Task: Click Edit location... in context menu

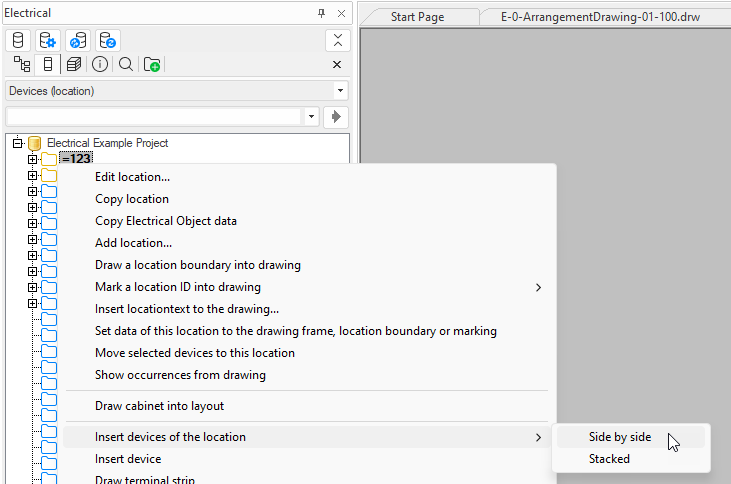Action: (x=132, y=177)
